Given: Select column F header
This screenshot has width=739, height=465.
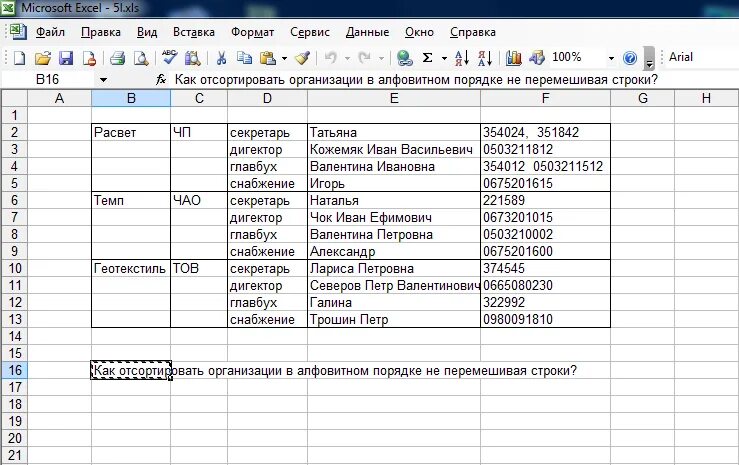Looking at the screenshot, I should 545,98.
